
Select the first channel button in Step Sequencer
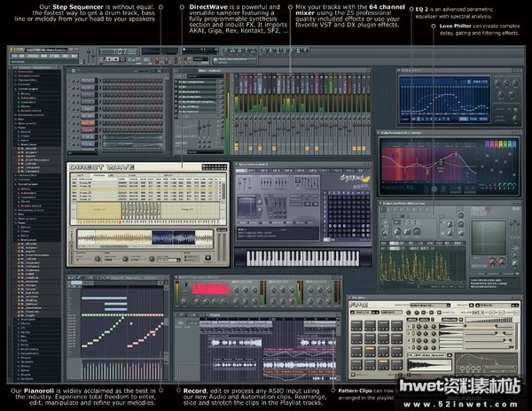click(x=88, y=81)
